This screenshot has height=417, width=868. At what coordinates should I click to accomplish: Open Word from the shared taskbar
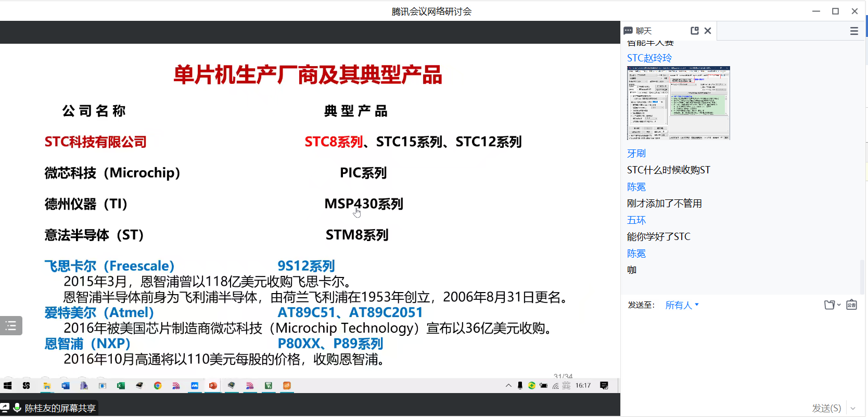(x=66, y=386)
